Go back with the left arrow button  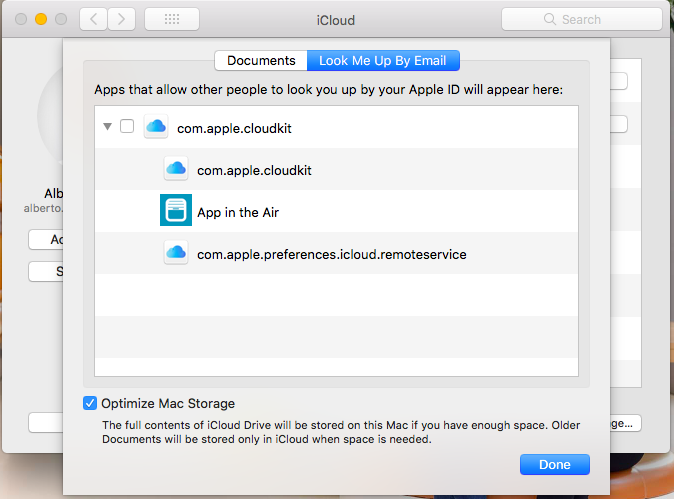pyautogui.click(x=93, y=19)
